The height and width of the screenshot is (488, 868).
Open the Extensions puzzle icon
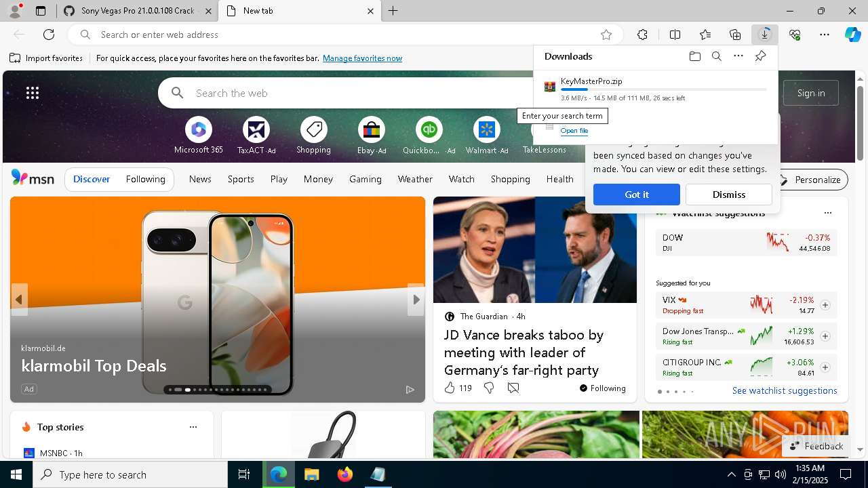(x=642, y=35)
